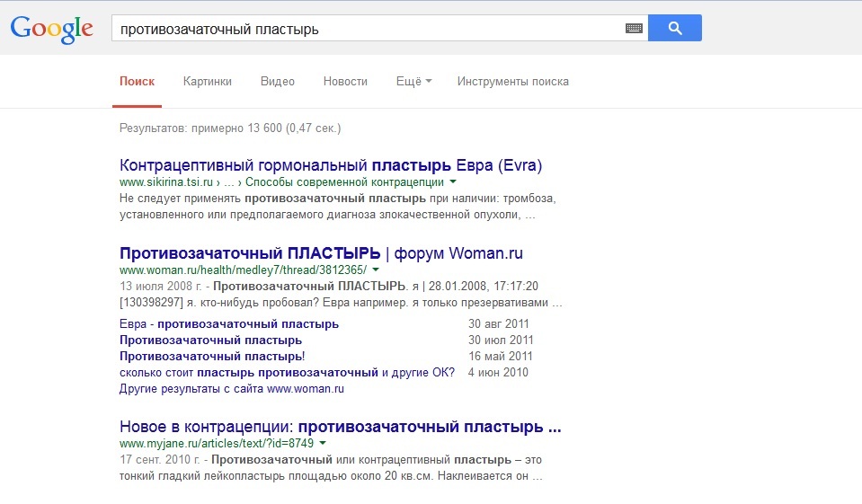
Task: Click date text 30 авг 2011
Action: (499, 323)
